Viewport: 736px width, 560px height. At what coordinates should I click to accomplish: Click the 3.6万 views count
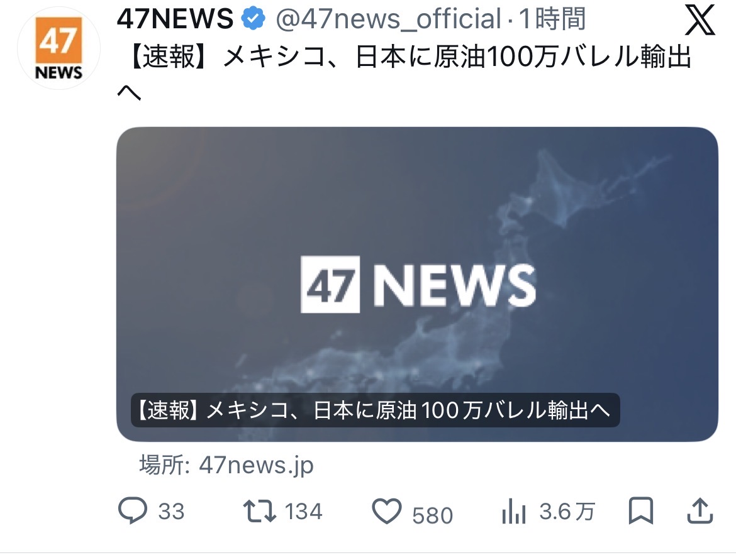click(x=567, y=511)
